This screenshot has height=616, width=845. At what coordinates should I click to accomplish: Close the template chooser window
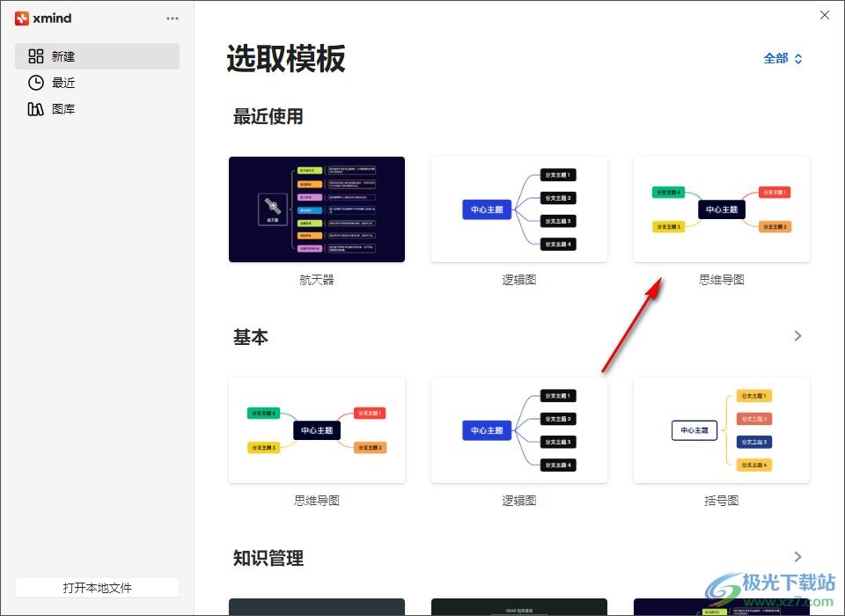[x=825, y=15]
